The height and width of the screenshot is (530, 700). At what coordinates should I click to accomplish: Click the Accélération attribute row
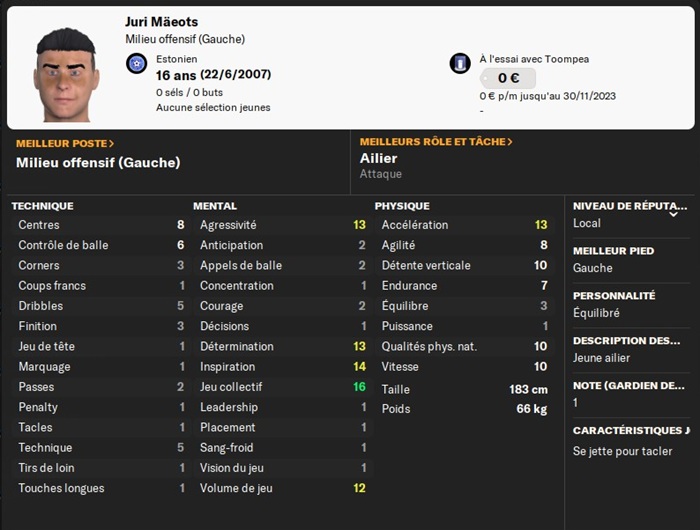click(x=464, y=225)
